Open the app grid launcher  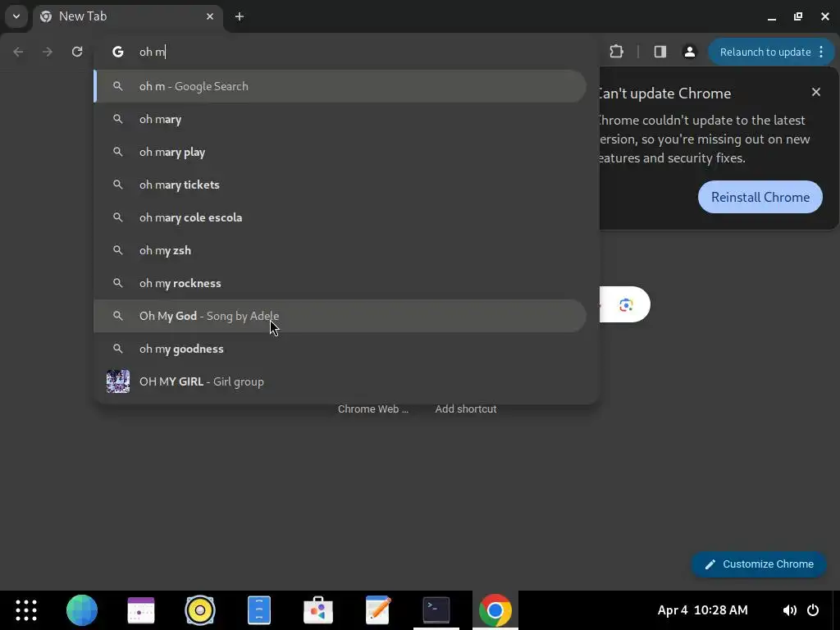click(25, 610)
